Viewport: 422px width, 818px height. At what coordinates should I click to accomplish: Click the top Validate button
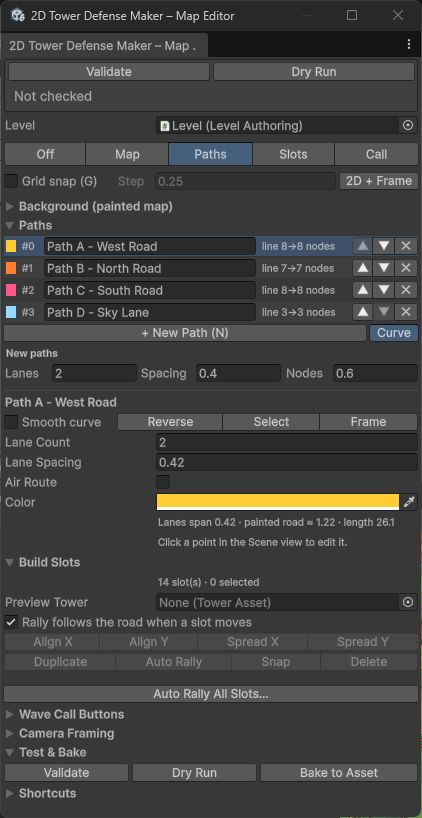[109, 71]
